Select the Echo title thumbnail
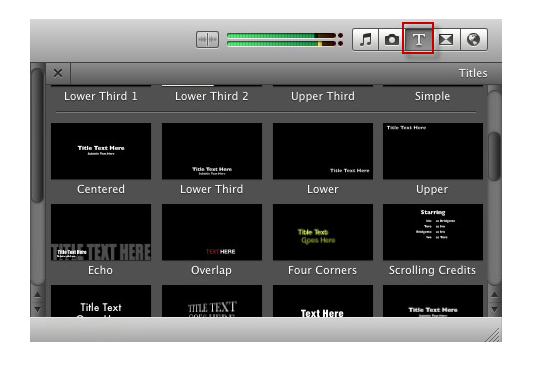The width and height of the screenshot is (540, 370). click(x=101, y=232)
